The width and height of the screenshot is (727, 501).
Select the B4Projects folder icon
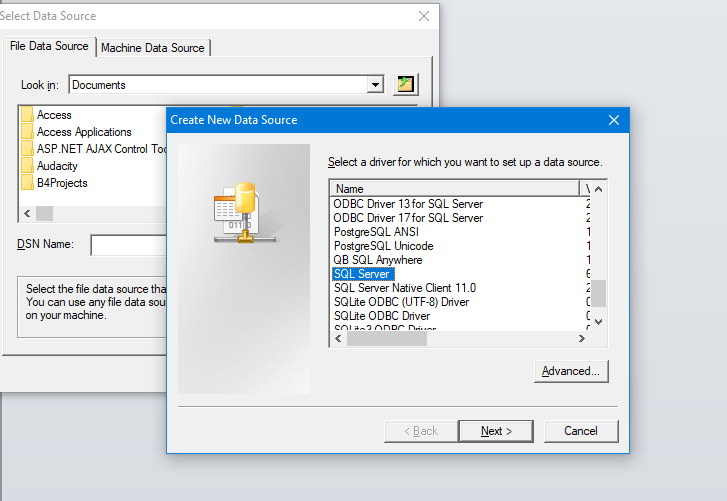click(27, 183)
